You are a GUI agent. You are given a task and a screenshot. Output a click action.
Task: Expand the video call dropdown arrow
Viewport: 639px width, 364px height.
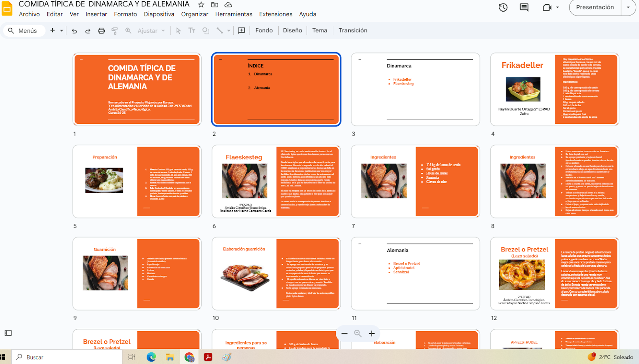coord(558,7)
